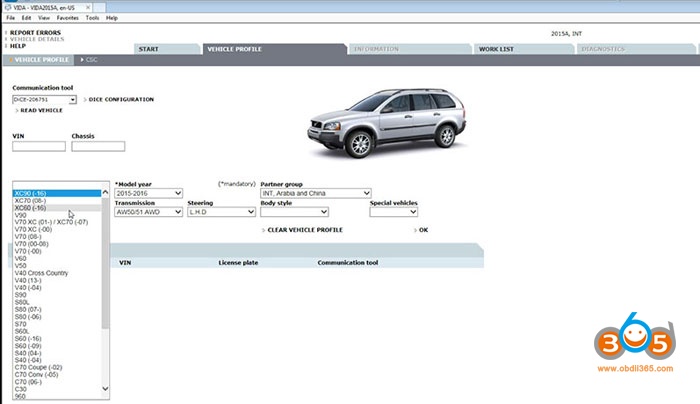The height and width of the screenshot is (404, 700).
Task: Choose V40 Cross Country in model list
Action: [x=41, y=272]
